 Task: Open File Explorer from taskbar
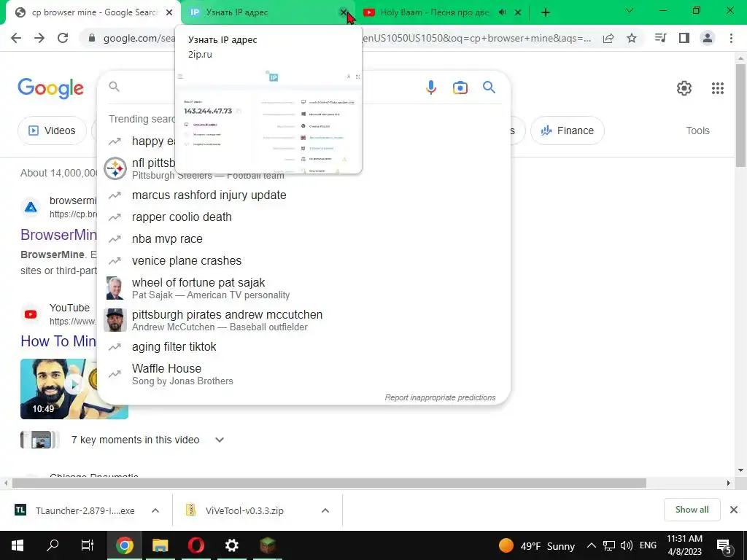(160, 545)
